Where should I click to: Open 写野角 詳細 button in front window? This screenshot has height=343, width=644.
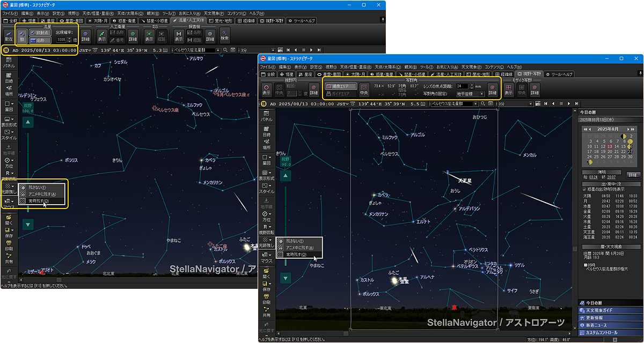tap(493, 89)
